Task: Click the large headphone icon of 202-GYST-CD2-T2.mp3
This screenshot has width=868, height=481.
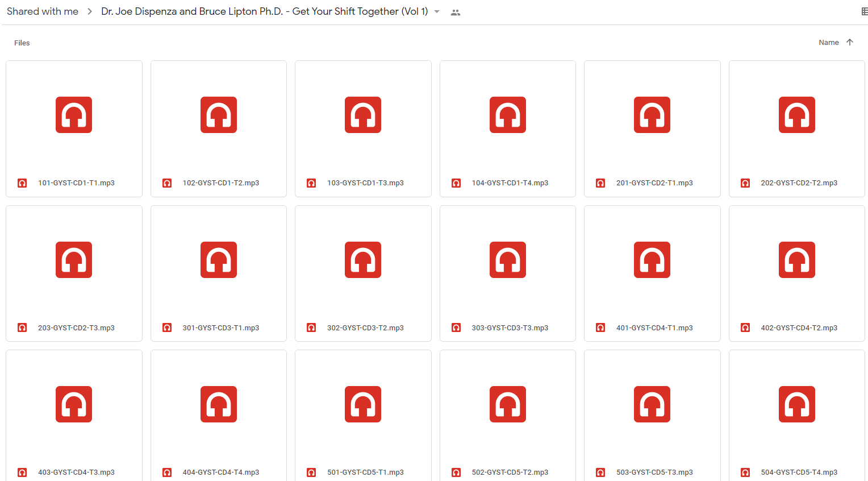Action: tap(797, 115)
